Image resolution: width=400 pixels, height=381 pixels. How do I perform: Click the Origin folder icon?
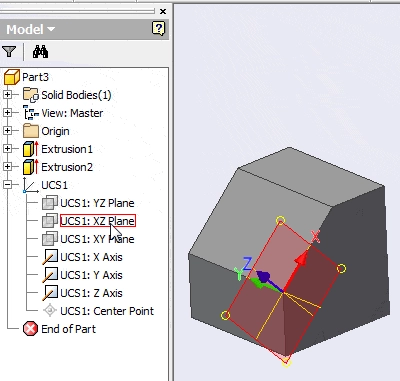click(31, 131)
